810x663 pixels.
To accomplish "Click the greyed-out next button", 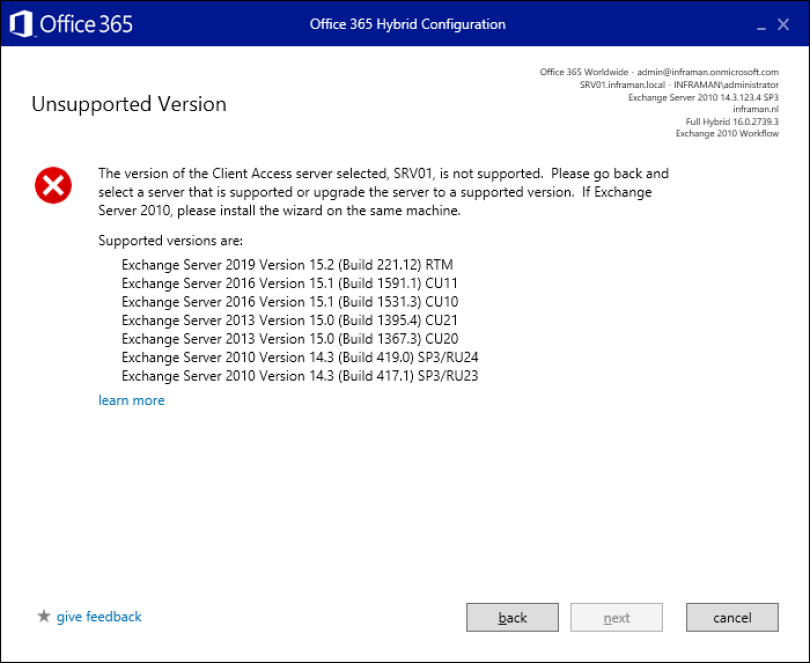I will click(616, 617).
